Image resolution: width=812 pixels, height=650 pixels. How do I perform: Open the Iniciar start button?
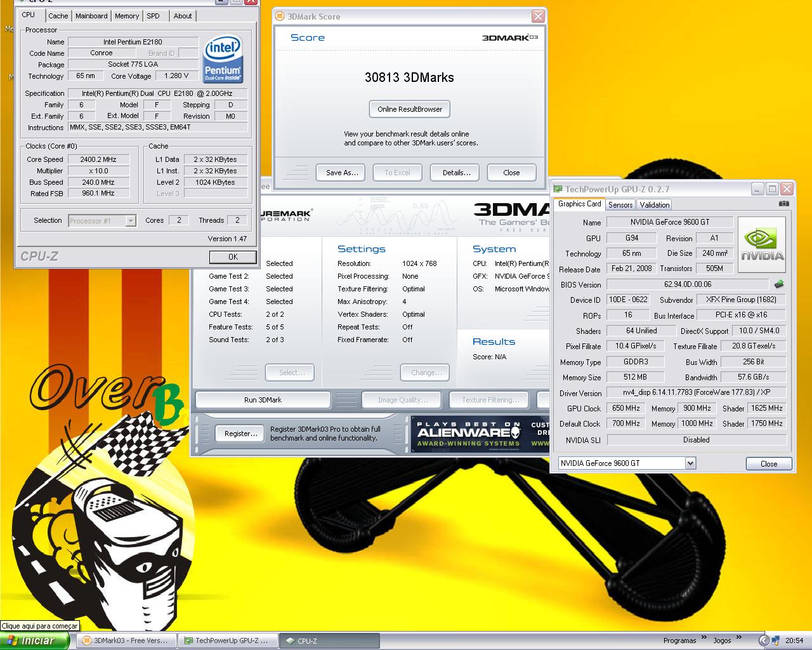click(35, 640)
